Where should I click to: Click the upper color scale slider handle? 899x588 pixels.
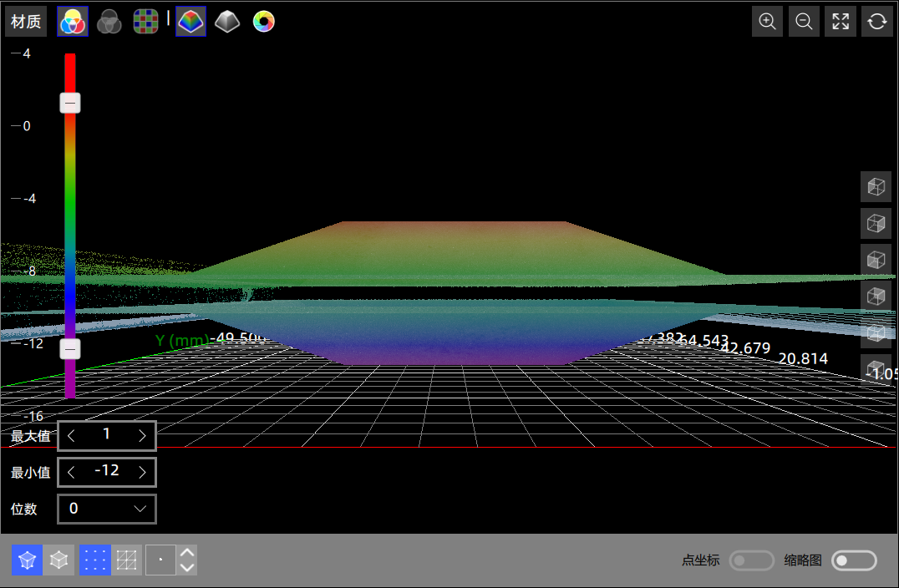click(70, 103)
